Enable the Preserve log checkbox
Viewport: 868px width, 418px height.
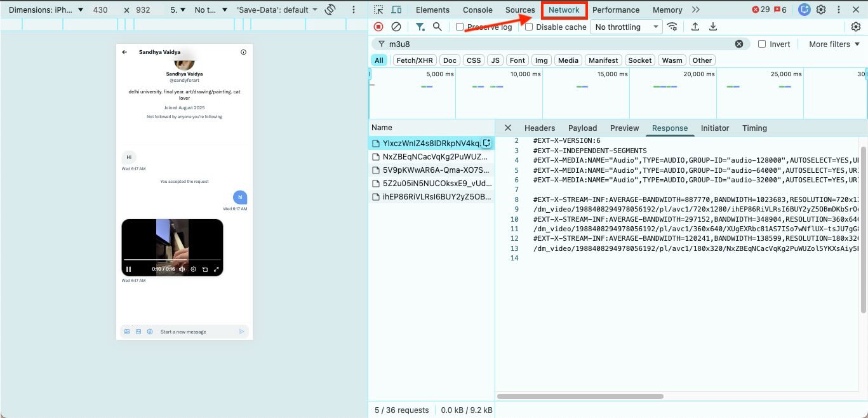[459, 27]
